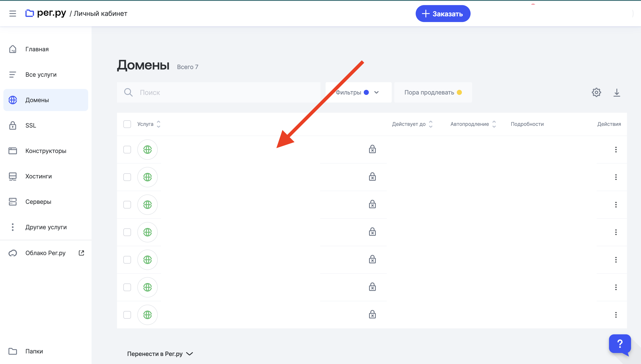Click the table settings gear icon
641x364 pixels.
(596, 93)
